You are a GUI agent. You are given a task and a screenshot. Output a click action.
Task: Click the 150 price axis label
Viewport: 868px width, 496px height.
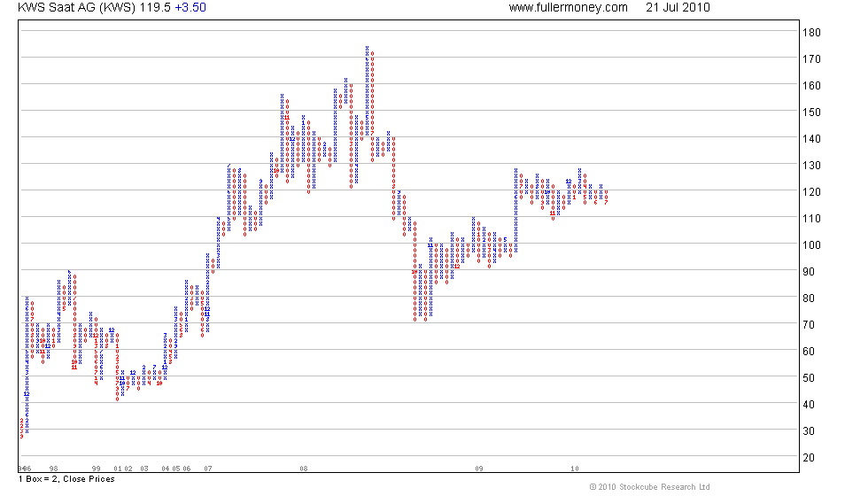click(811, 112)
